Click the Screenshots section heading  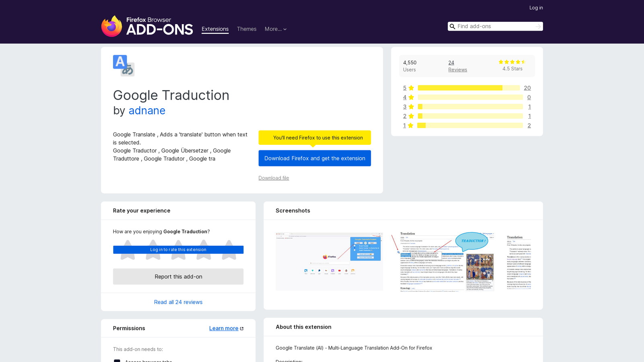click(293, 211)
